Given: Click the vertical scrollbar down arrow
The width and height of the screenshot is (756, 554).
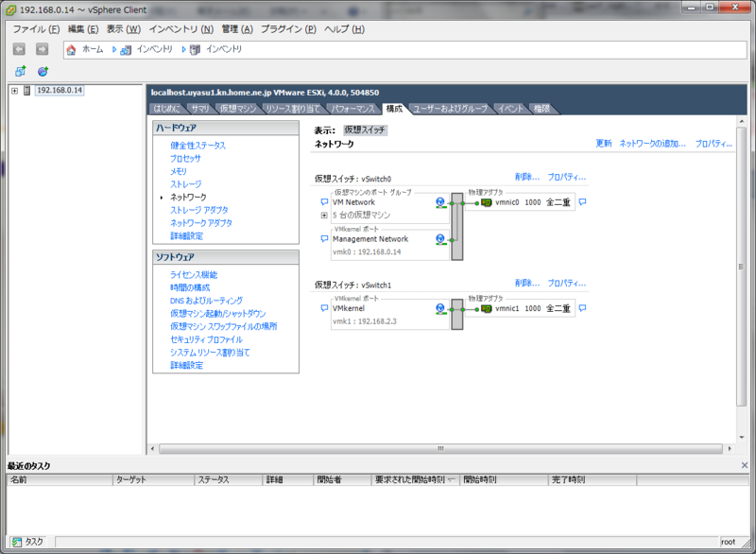Looking at the screenshot, I should click(x=742, y=438).
